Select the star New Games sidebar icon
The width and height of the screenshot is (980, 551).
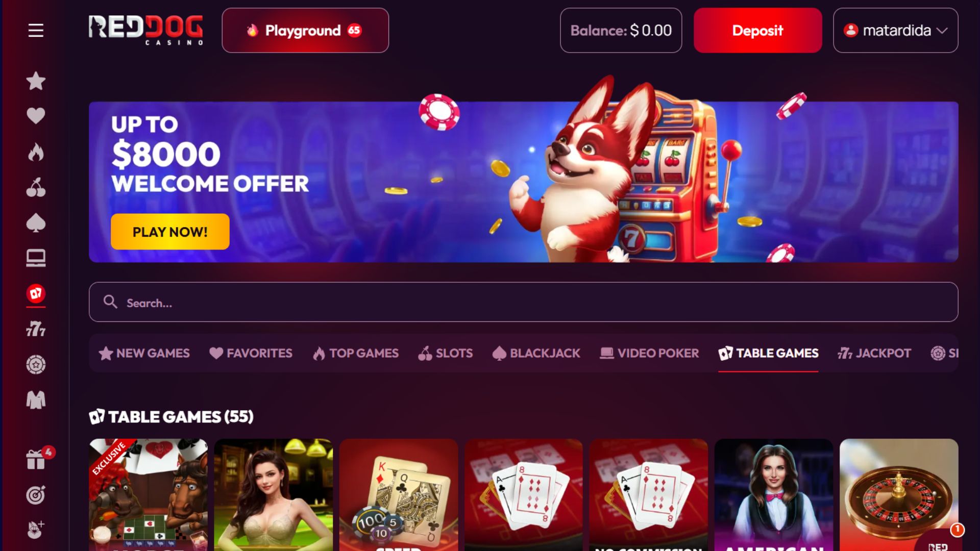pos(36,81)
